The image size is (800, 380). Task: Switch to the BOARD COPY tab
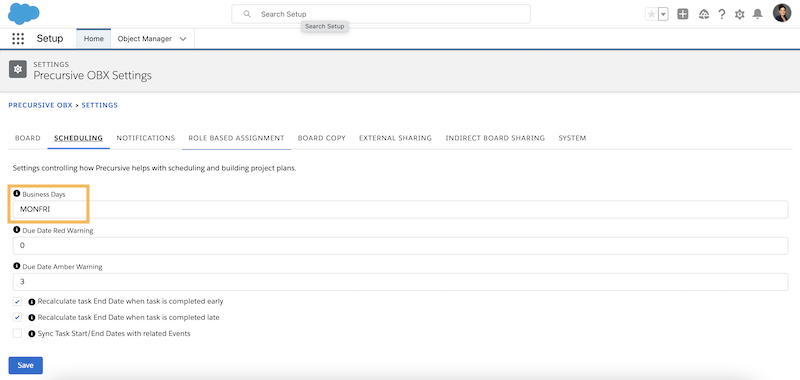pyautogui.click(x=322, y=138)
